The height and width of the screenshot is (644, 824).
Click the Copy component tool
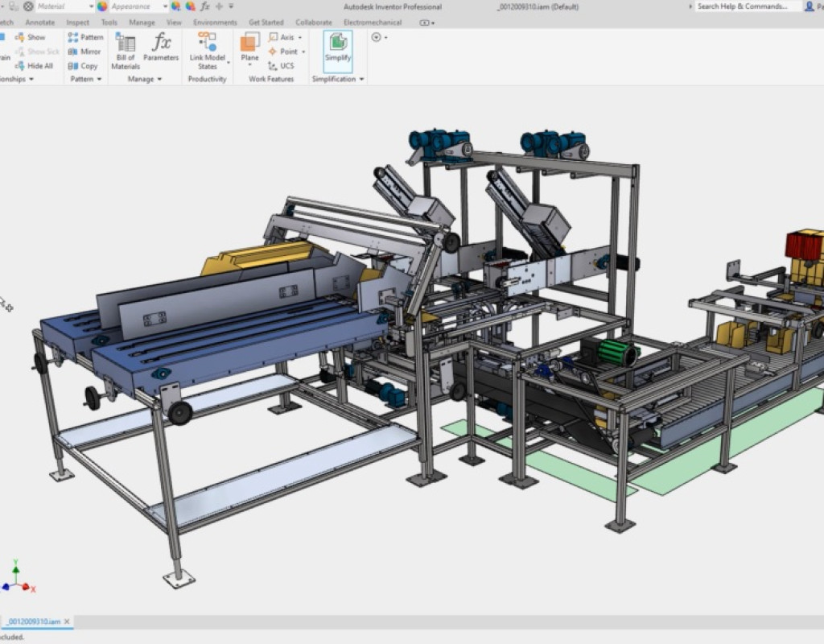(83, 66)
